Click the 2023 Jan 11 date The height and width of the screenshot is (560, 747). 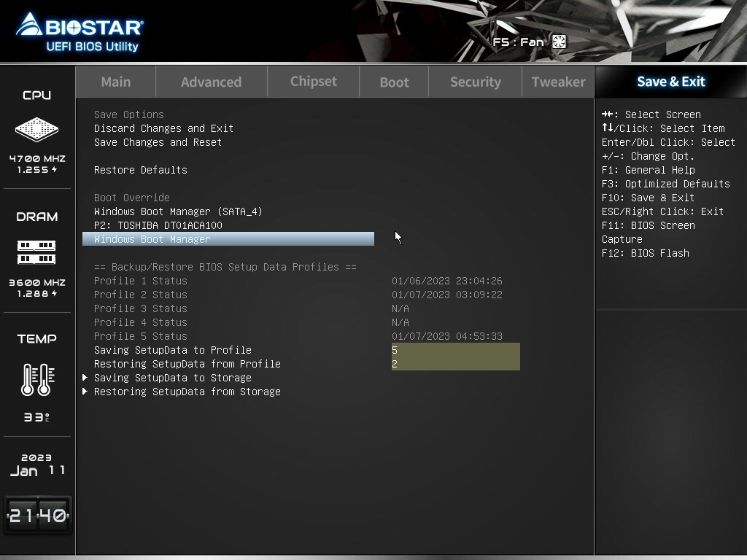point(37,465)
